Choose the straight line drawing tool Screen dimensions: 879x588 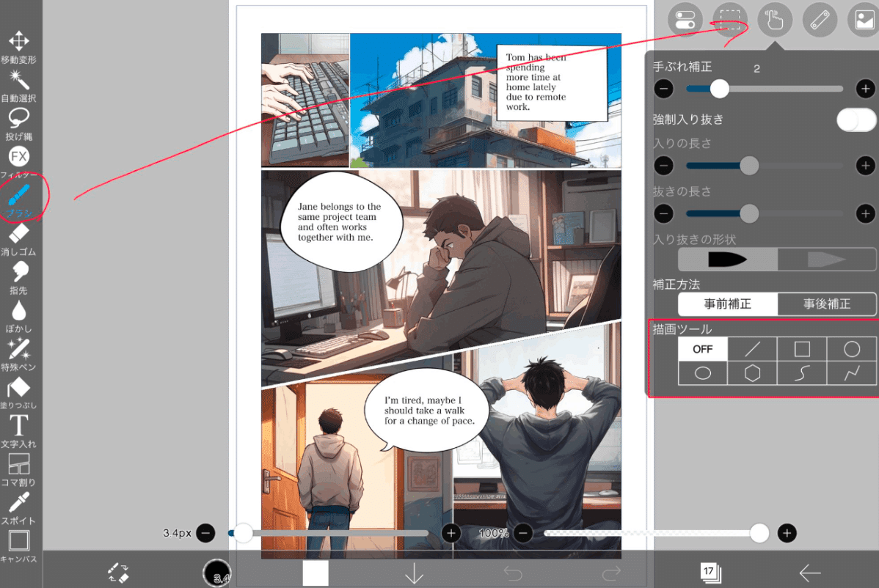(752, 349)
